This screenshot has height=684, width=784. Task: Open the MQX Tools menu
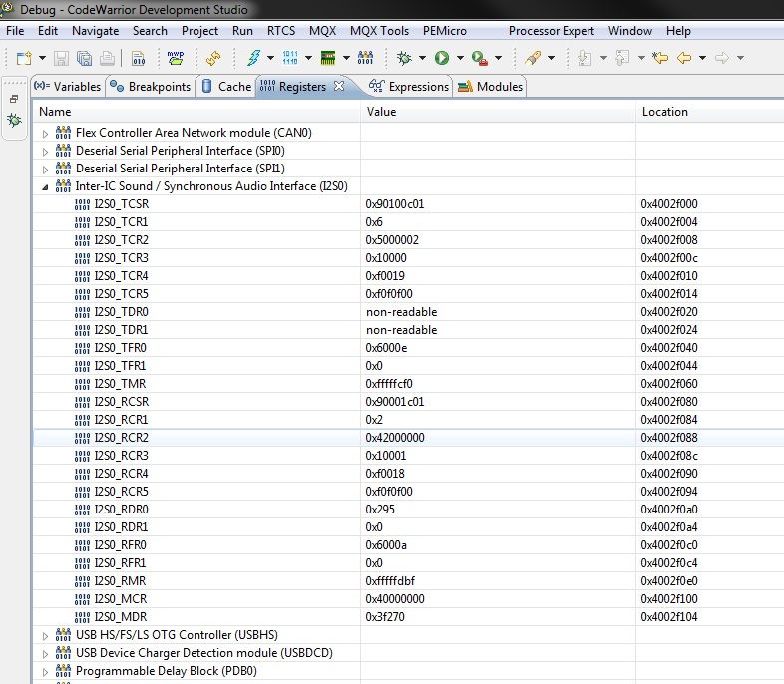click(x=379, y=31)
